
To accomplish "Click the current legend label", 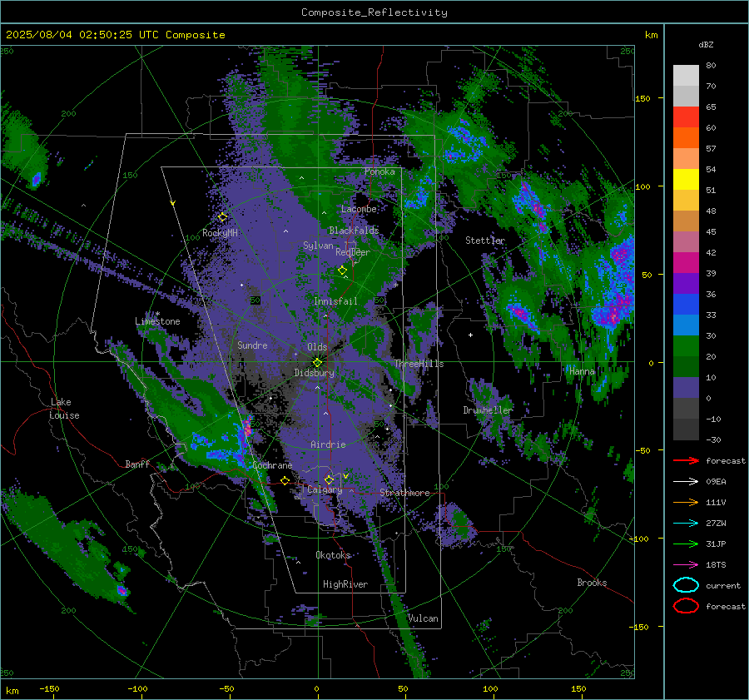I will point(723,585).
